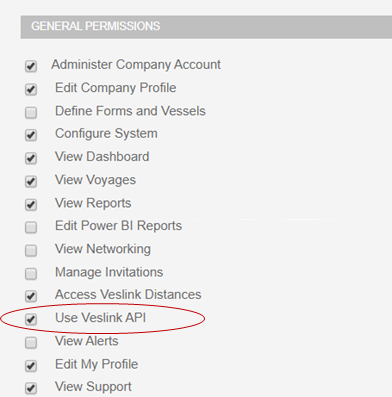
Task: Enable Define Forms and Vessels checkbox
Action: tap(31, 112)
